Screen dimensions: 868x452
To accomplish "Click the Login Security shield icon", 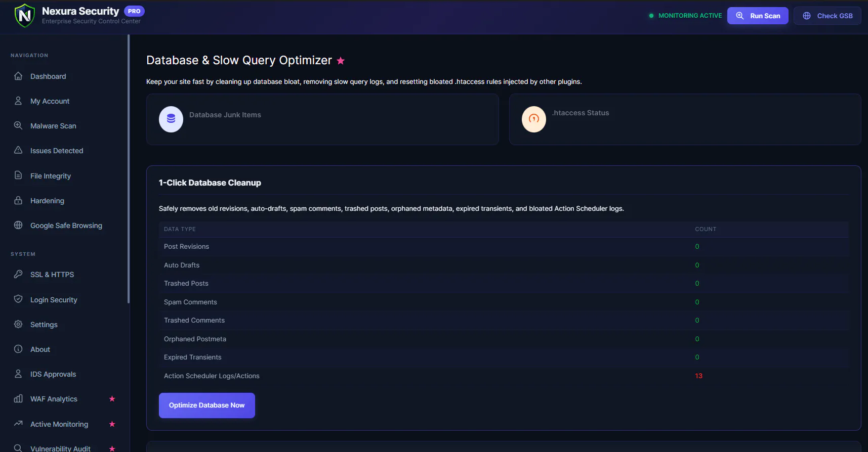I will point(18,299).
